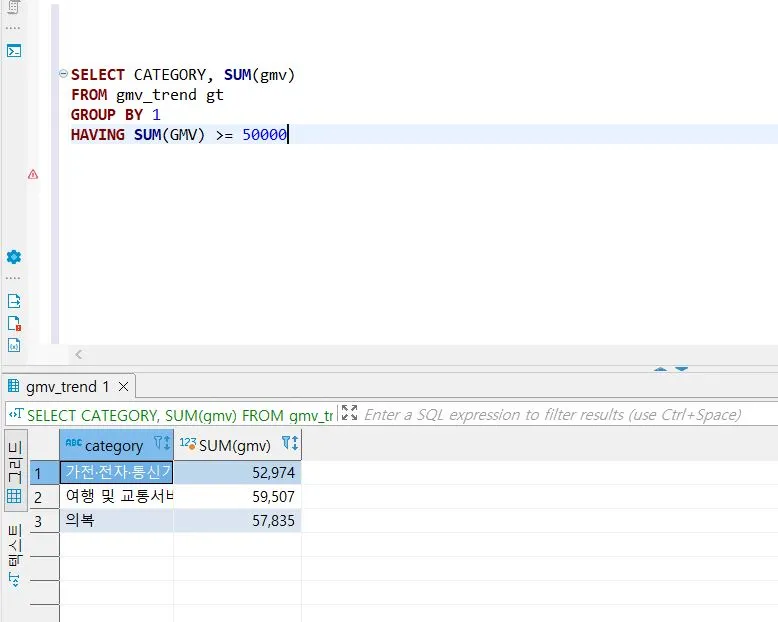778x622 pixels.
Task: Switch to Grid view tab (그리드)
Action: [15, 471]
